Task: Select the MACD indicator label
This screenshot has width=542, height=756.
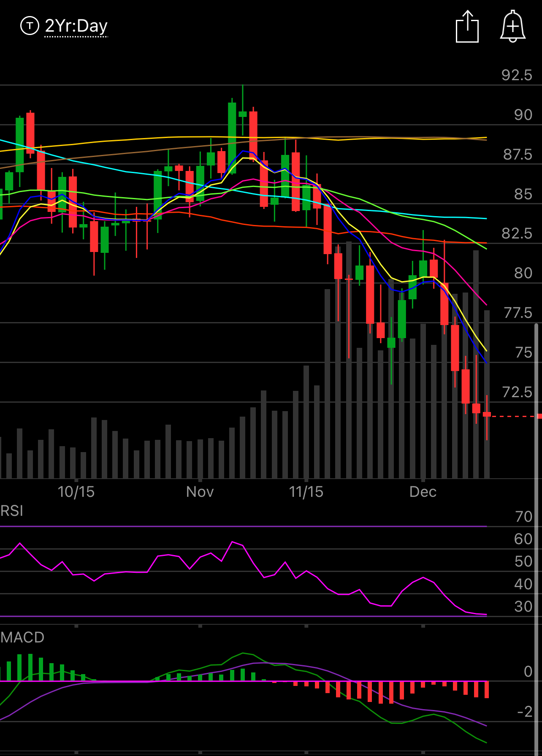Action: coord(22,637)
